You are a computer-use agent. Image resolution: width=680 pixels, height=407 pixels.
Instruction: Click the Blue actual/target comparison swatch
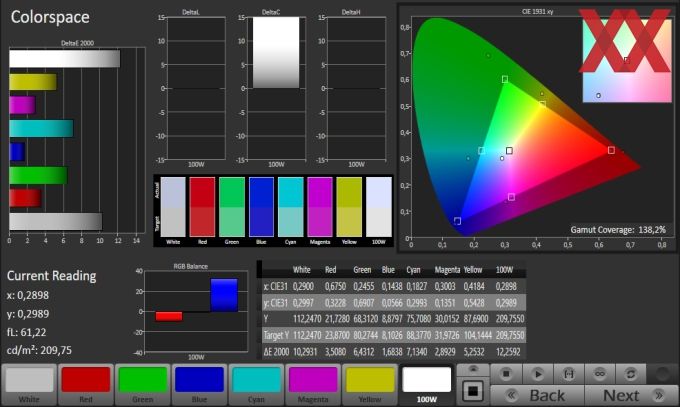[261, 207]
